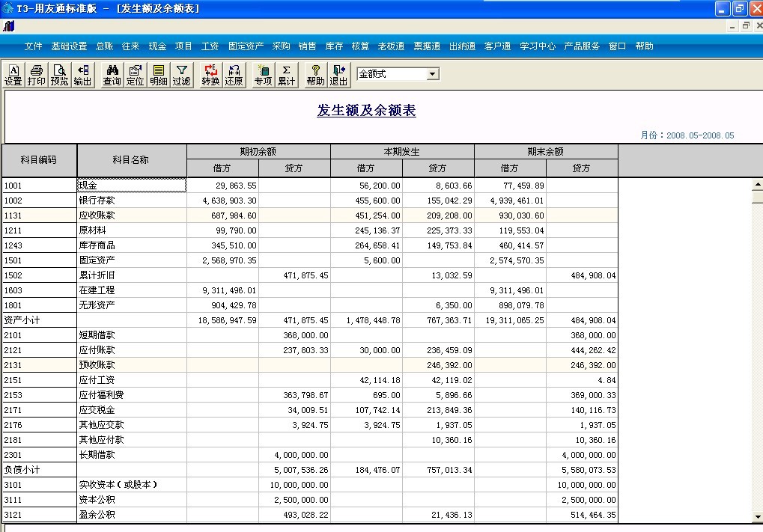This screenshot has height=532, width=763.
Task: Click the 发生额及余额表 title link
Action: (366, 111)
